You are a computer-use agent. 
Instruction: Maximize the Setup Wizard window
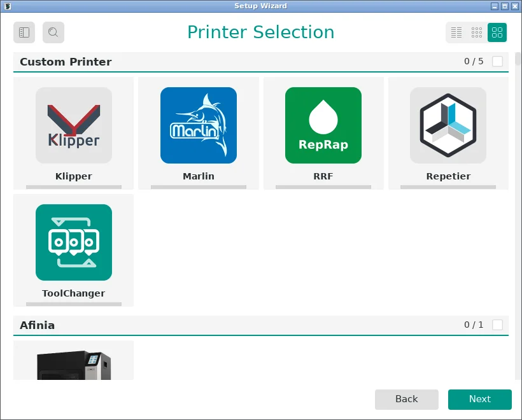[x=505, y=6]
